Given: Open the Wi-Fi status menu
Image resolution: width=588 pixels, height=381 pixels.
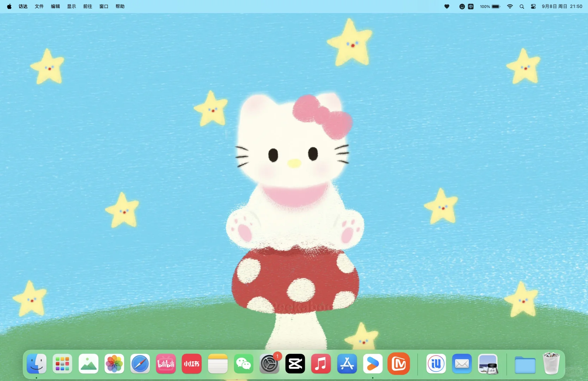Looking at the screenshot, I should click(510, 6).
